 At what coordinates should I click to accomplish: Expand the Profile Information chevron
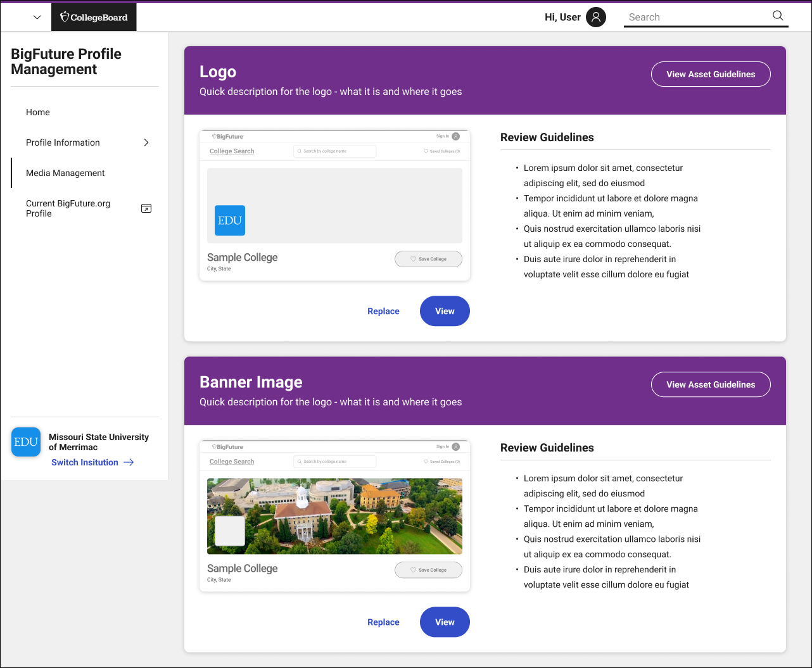point(146,142)
